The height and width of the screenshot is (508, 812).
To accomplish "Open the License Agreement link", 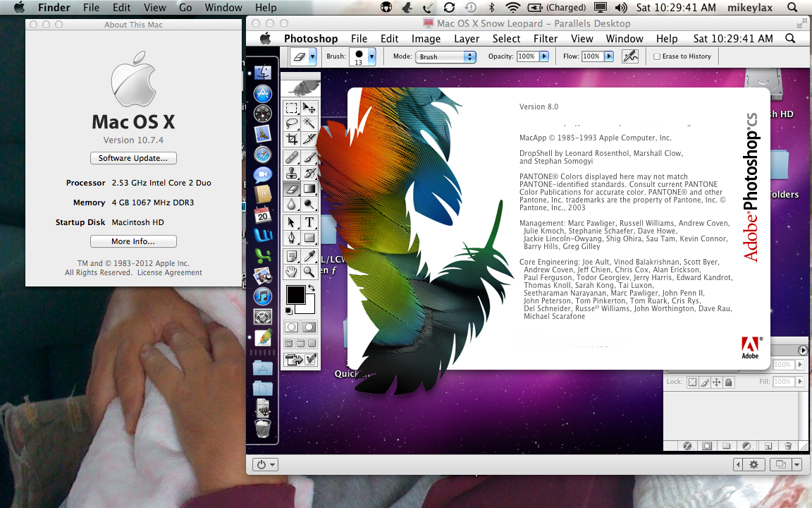I will (x=169, y=272).
